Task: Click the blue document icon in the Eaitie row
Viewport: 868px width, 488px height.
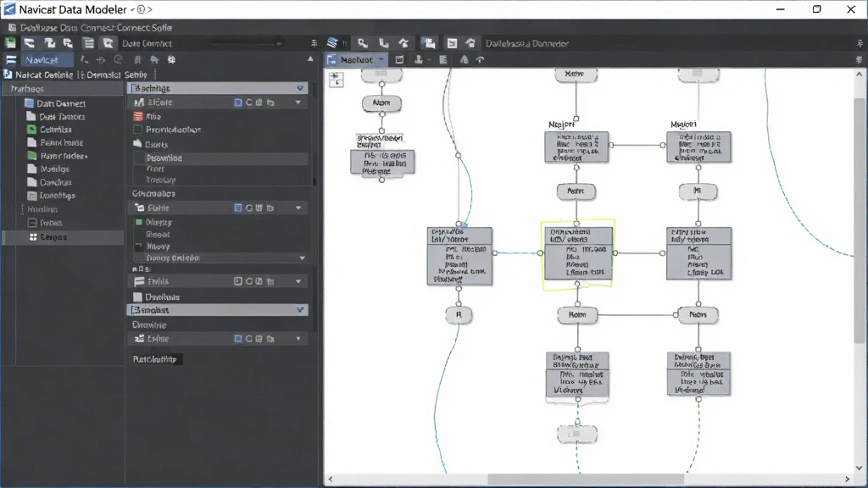Action: click(x=238, y=208)
